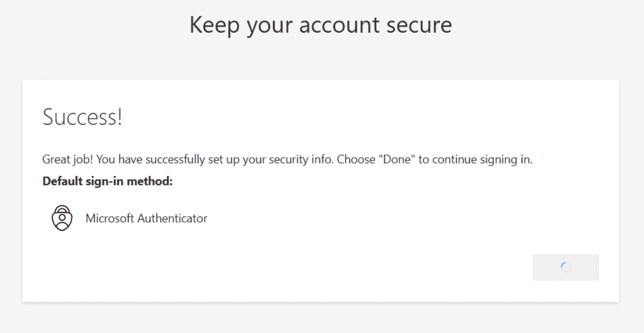Click the "Great job!" text
This screenshot has width=644, height=333.
(x=68, y=159)
